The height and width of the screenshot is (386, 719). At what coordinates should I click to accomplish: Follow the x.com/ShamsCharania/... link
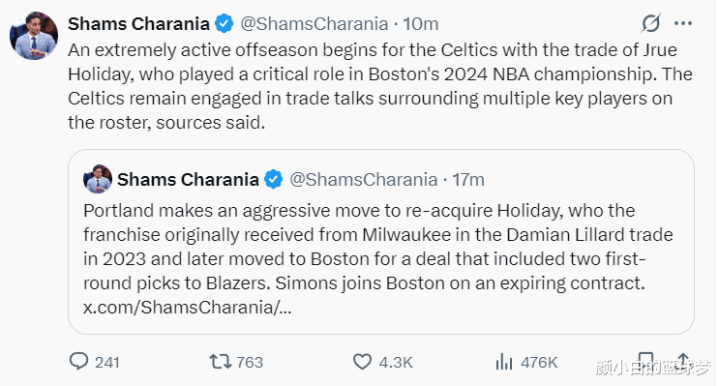187,307
